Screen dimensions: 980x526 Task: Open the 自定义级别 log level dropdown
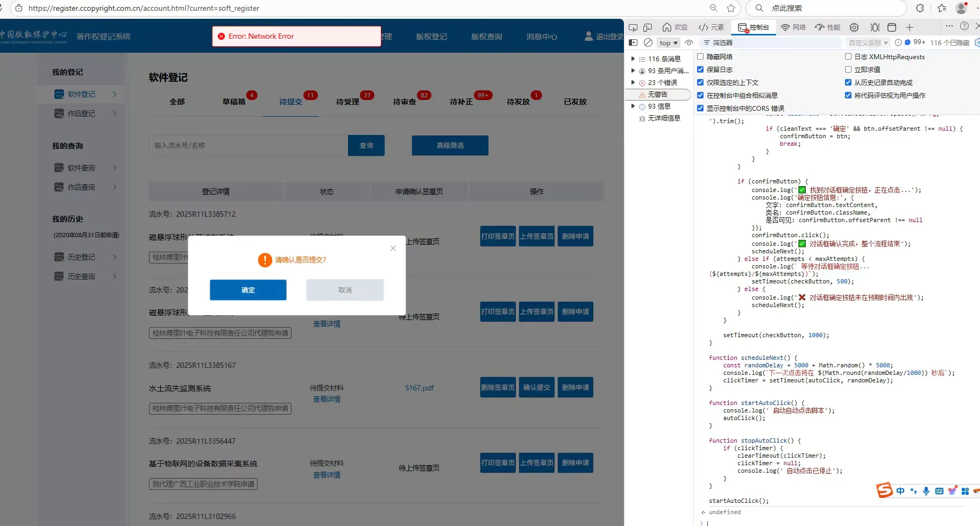(x=868, y=43)
